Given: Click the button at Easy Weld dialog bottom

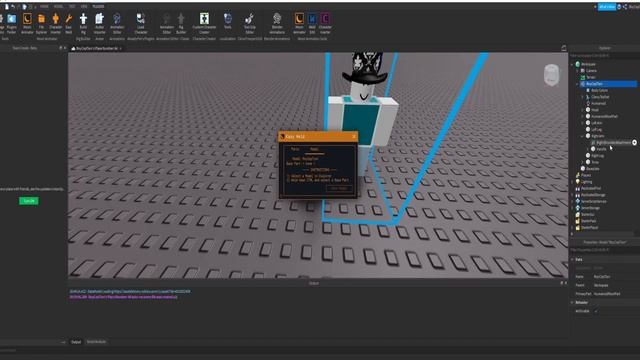Looking at the screenshot, I should pos(339,188).
